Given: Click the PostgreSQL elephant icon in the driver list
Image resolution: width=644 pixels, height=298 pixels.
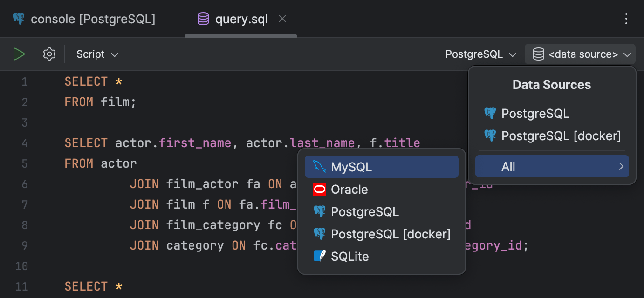Looking at the screenshot, I should pos(319,211).
